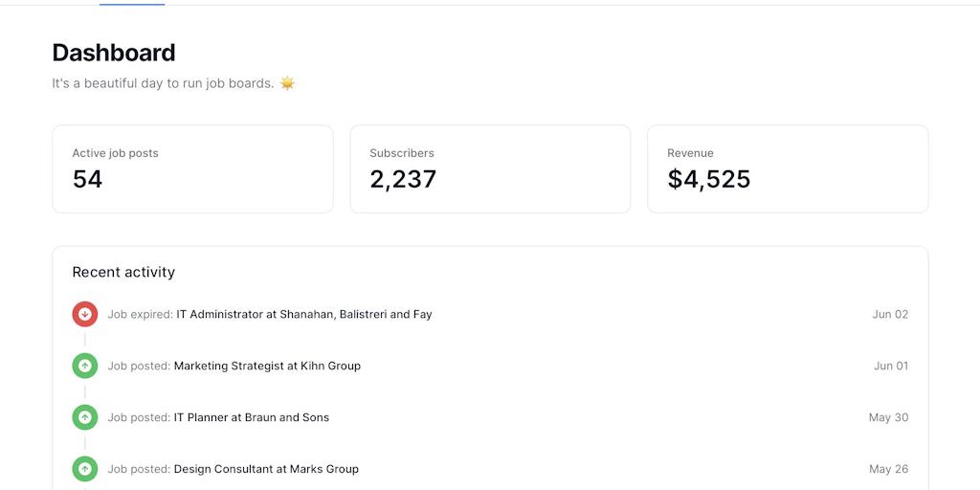Image resolution: width=980 pixels, height=490 pixels.
Task: Open Design Consultant at Marks Group
Action: pos(266,469)
